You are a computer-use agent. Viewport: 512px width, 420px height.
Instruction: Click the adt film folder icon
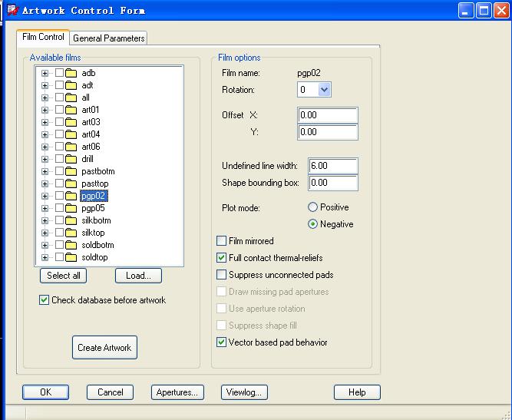[71, 85]
